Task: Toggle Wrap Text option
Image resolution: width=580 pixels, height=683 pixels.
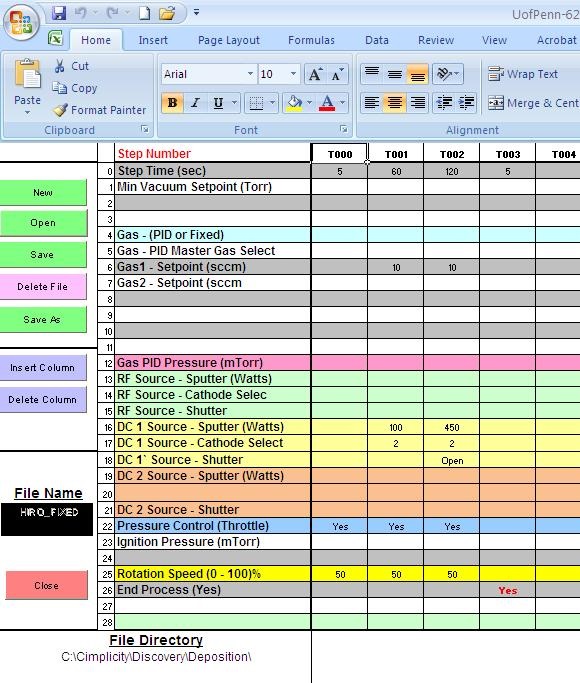Action: point(523,74)
